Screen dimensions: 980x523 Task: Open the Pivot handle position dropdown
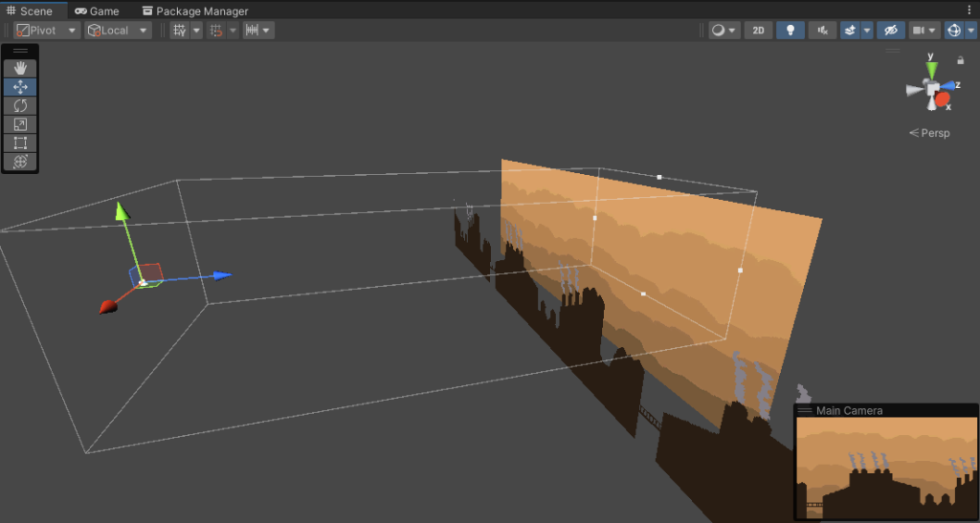[x=47, y=31]
